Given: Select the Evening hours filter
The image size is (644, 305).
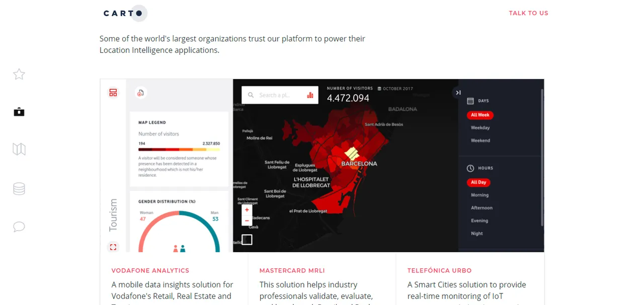Looking at the screenshot, I should (479, 221).
